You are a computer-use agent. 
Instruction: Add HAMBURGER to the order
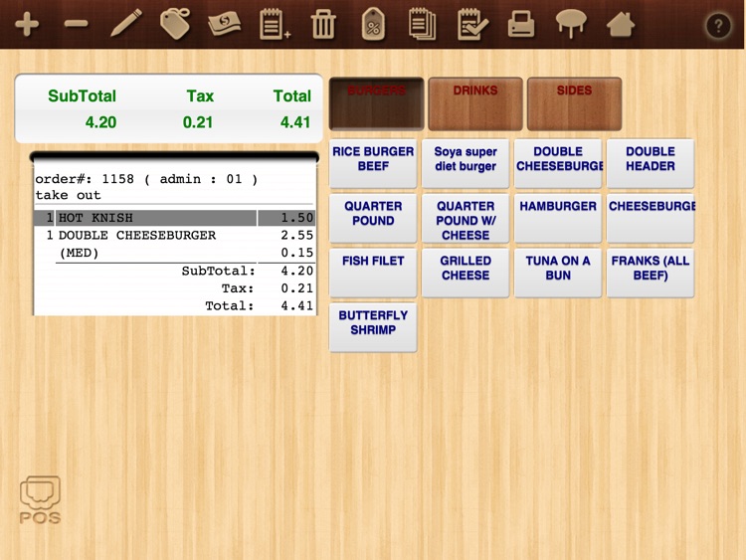pyautogui.click(x=558, y=218)
